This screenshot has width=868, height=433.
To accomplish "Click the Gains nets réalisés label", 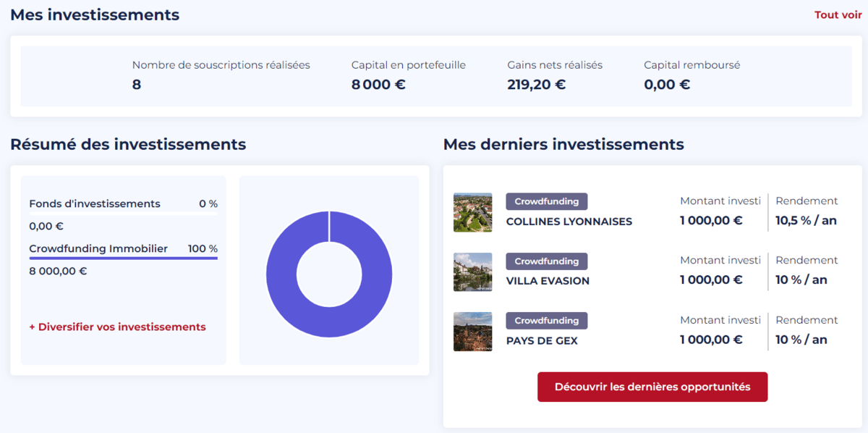I will point(555,65).
